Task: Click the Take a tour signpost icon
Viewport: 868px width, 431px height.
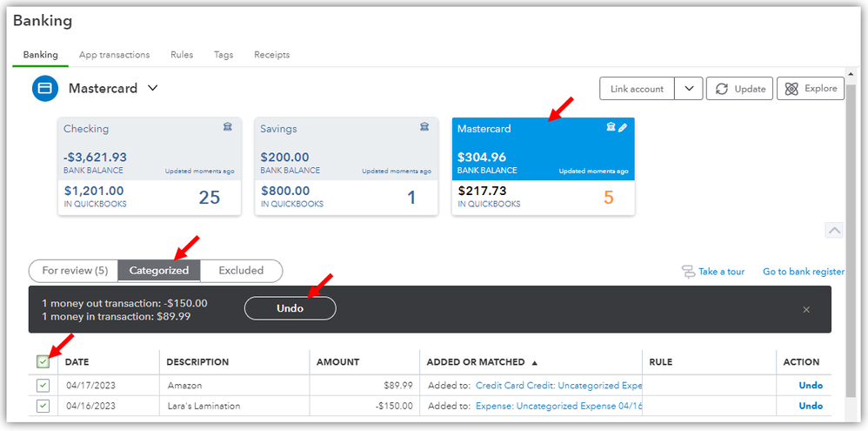Action: point(688,272)
